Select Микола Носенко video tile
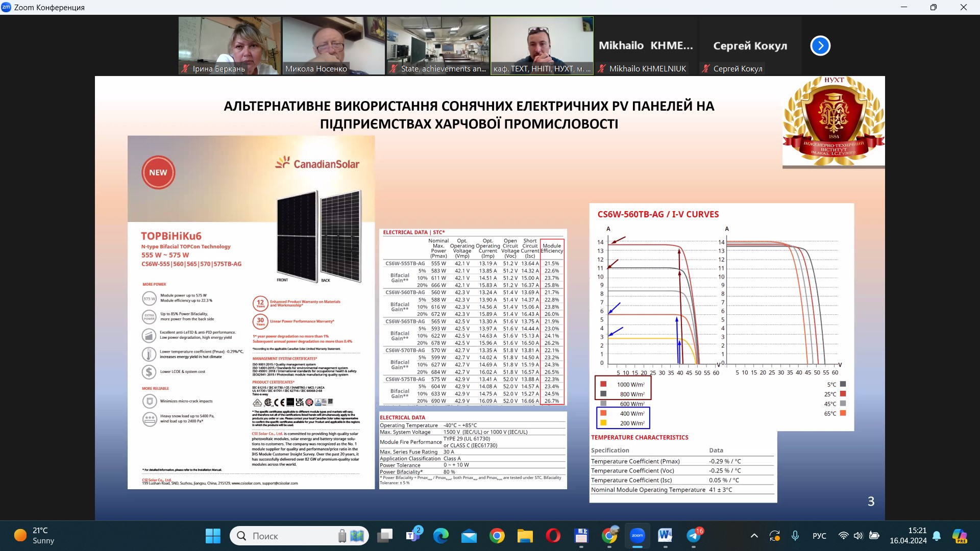980x551 pixels. 334,46
